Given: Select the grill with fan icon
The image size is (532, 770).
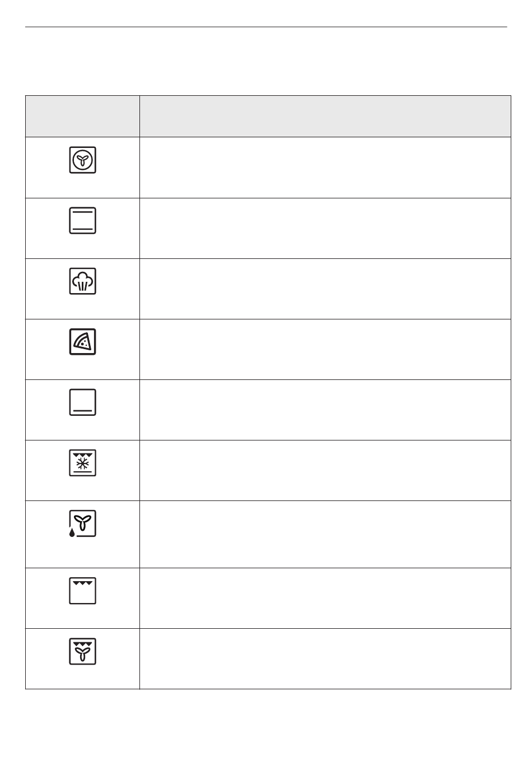Looking at the screenshot, I should click(83, 651).
